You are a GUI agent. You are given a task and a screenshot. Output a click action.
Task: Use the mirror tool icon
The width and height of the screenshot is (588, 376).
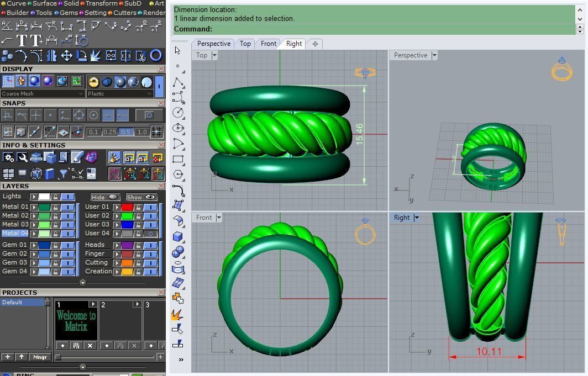pyautogui.click(x=51, y=56)
